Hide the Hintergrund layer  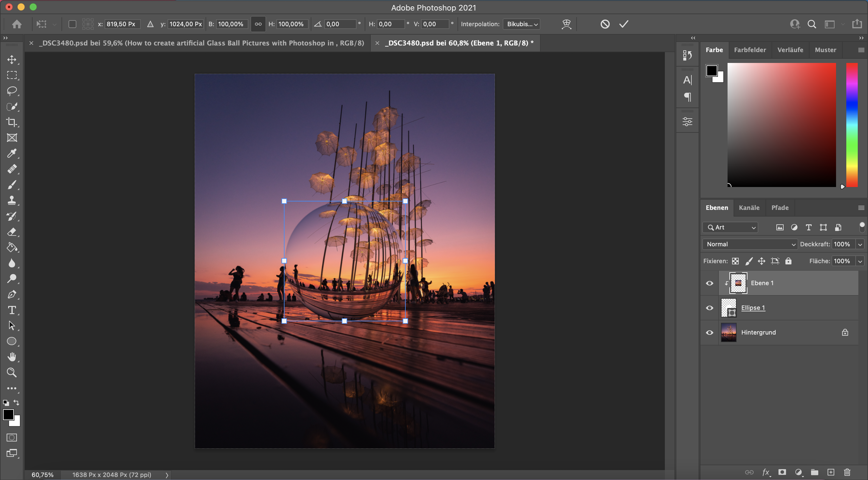point(709,332)
